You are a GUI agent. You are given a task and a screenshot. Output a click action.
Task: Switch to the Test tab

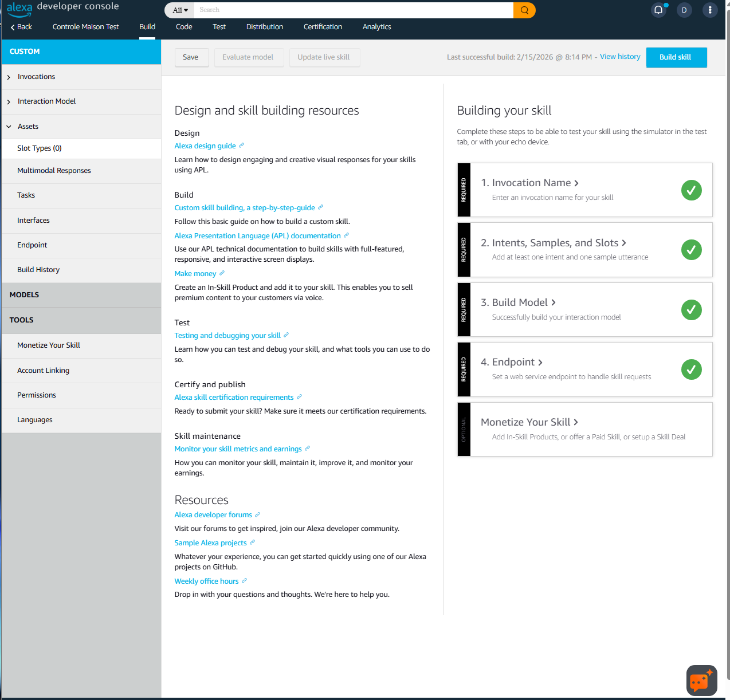pos(219,27)
